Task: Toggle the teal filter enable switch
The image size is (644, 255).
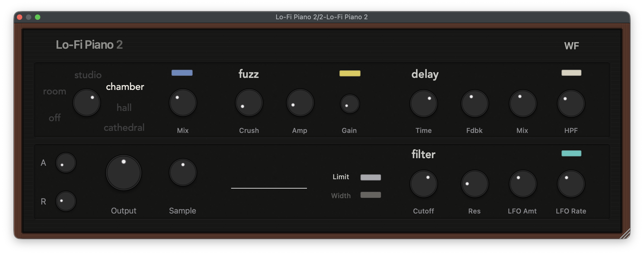Action: (571, 153)
